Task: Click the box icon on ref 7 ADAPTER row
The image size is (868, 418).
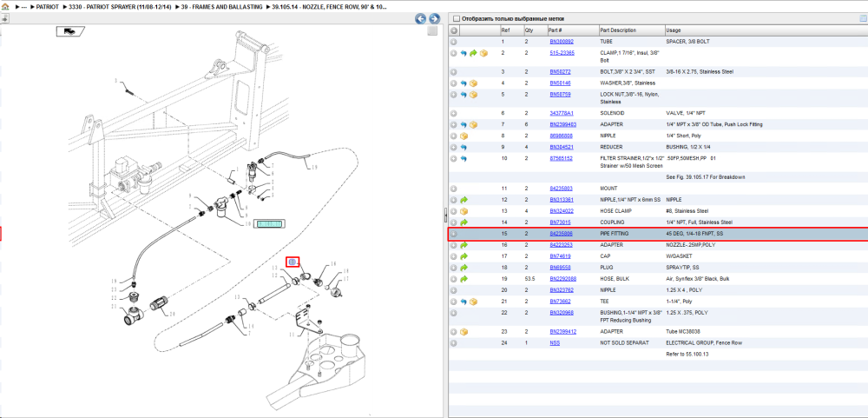Action: [x=473, y=125]
